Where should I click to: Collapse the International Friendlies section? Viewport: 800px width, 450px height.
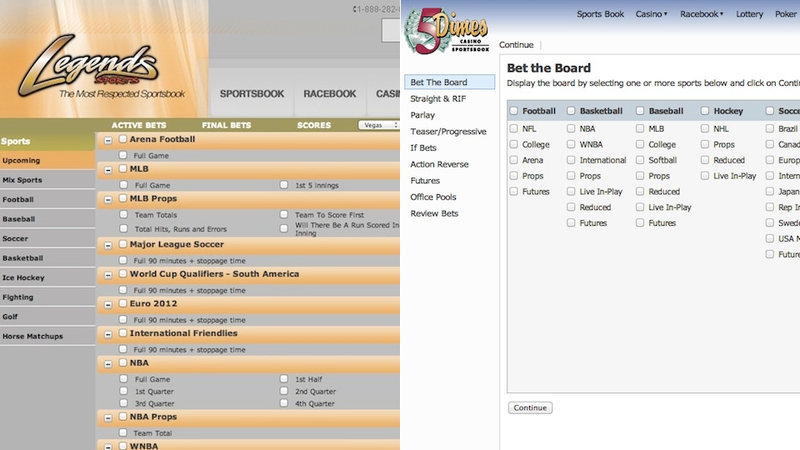point(108,334)
